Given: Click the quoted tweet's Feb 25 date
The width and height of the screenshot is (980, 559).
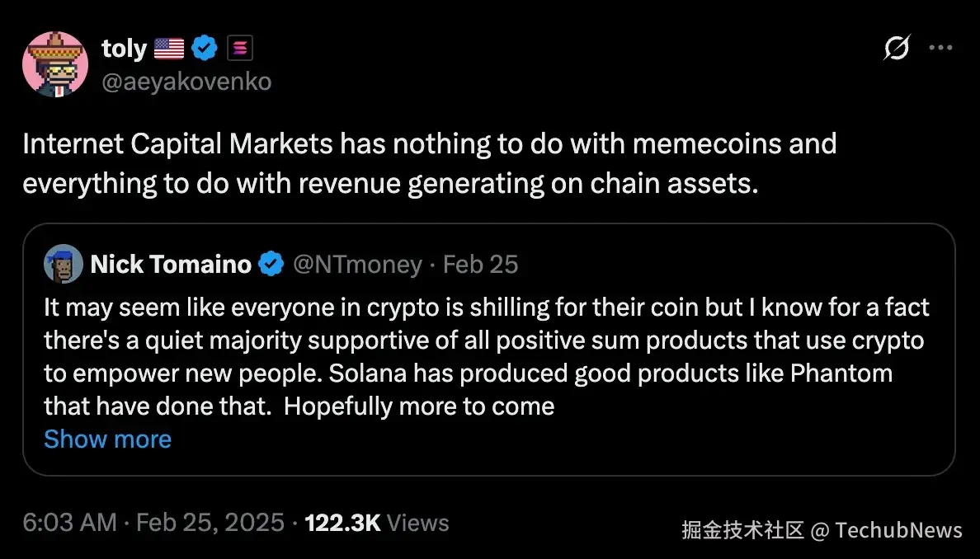Looking at the screenshot, I should (480, 264).
